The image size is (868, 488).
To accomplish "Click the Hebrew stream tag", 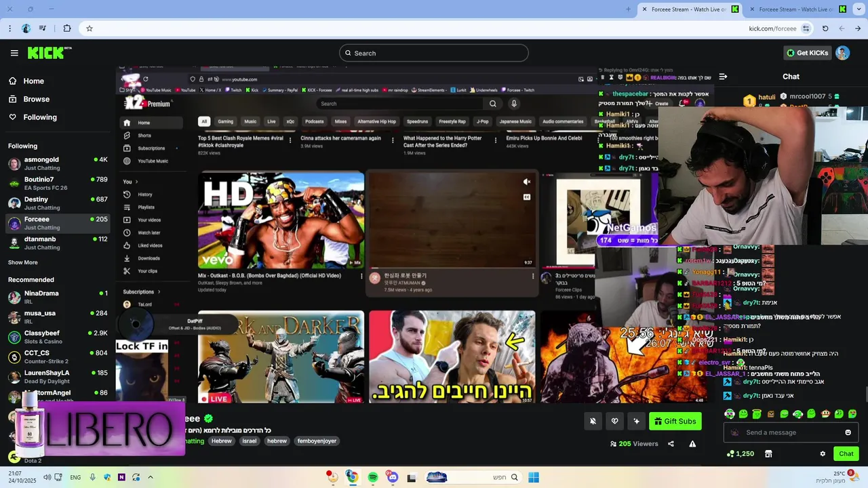I will coord(222,441).
